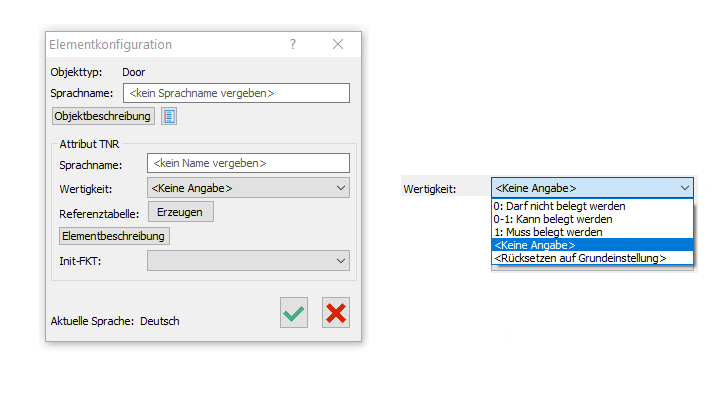Click the "<kein Sprachname vergeben>" input field
The image size is (723, 400).
pyautogui.click(x=236, y=93)
